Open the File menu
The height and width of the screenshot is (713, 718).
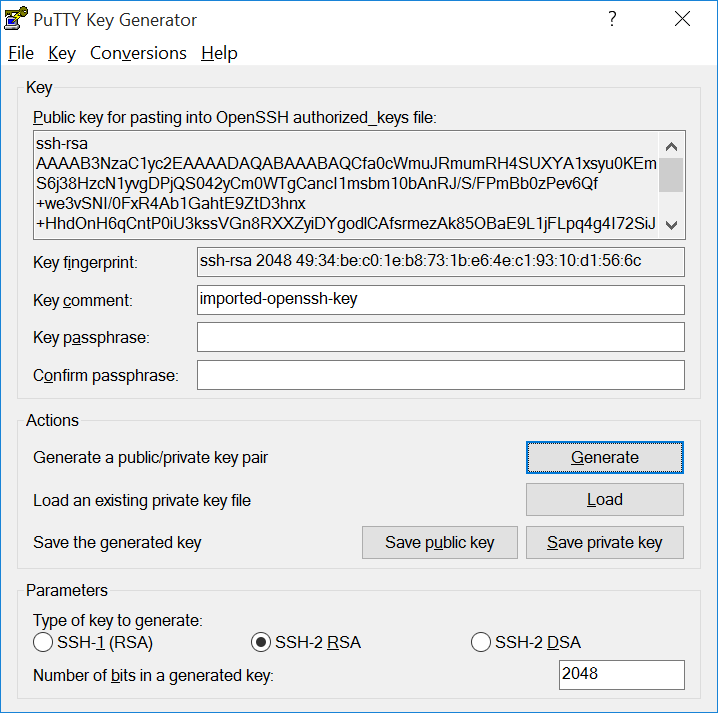tap(21, 53)
